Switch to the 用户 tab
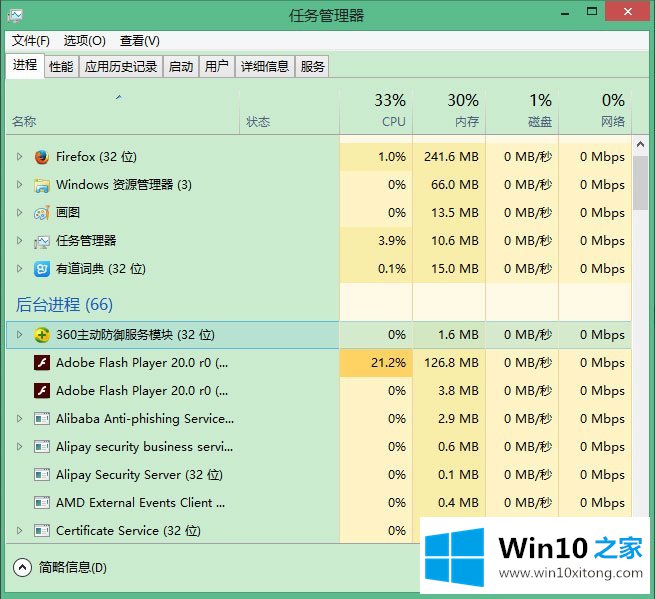The height and width of the screenshot is (599, 655). [x=217, y=66]
